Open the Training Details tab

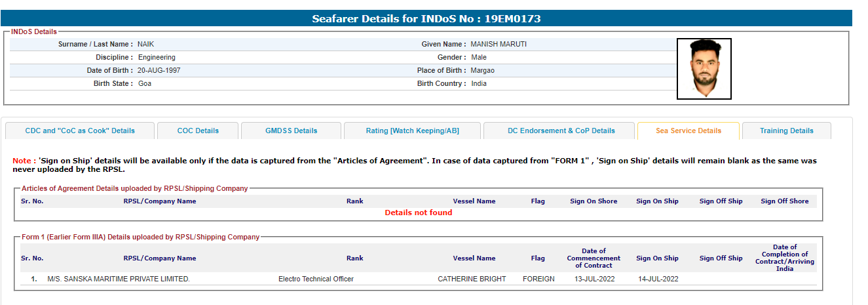coord(786,131)
